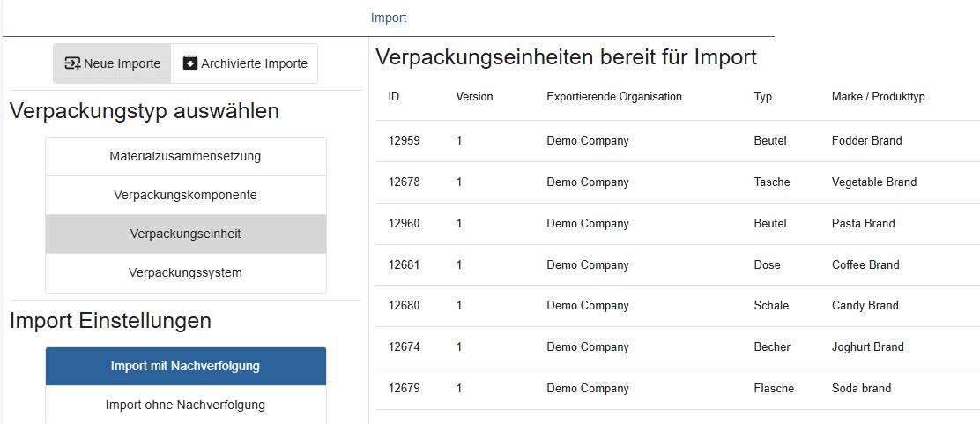Click the Exportierende Organisation column header

(614, 97)
